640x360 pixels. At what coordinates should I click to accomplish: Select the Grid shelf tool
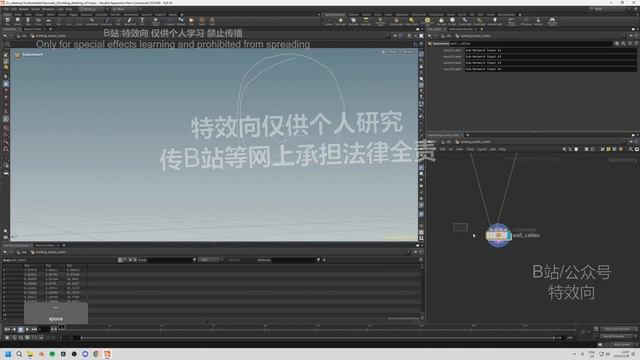point(48,21)
